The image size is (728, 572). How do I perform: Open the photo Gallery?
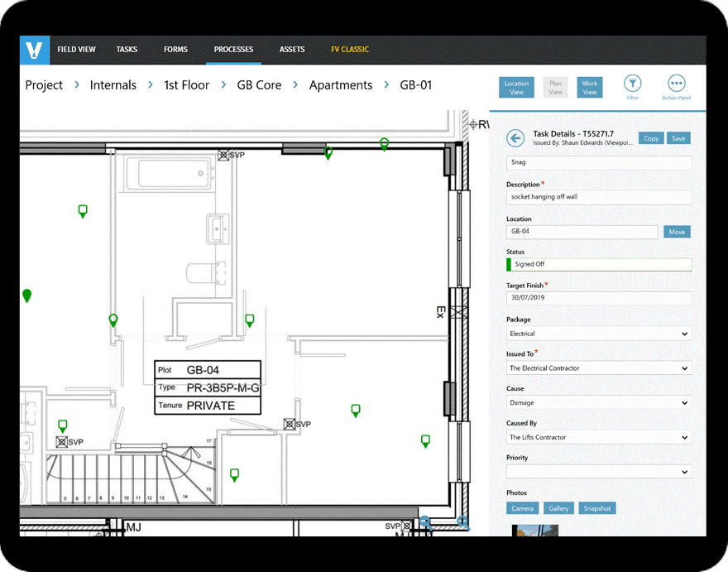pyautogui.click(x=558, y=507)
